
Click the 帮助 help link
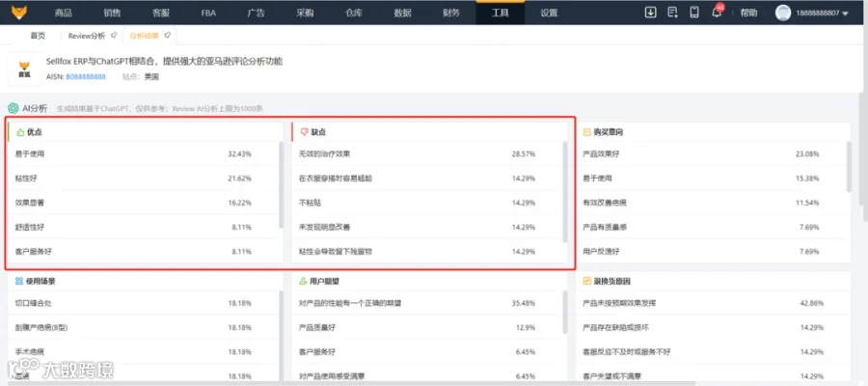(x=748, y=13)
